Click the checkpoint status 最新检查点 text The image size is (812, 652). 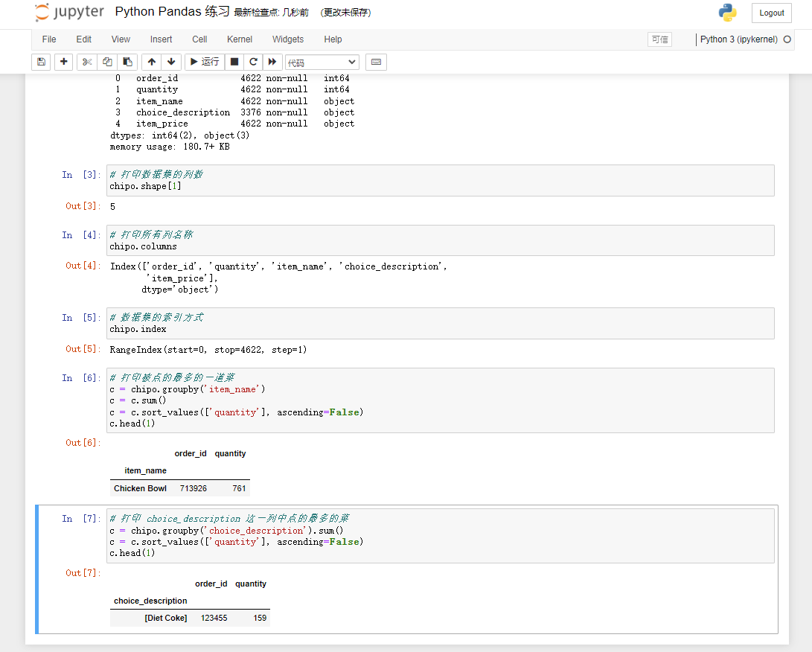pos(271,13)
